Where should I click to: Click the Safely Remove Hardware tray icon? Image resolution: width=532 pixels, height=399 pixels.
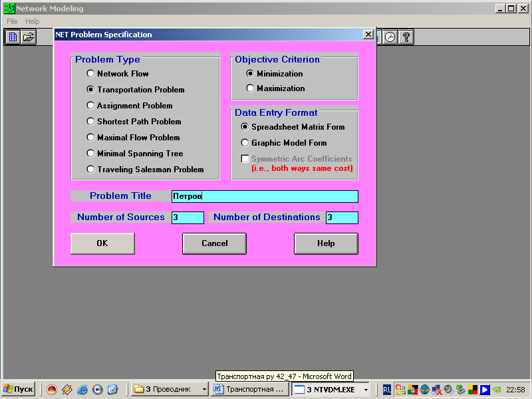click(x=460, y=390)
